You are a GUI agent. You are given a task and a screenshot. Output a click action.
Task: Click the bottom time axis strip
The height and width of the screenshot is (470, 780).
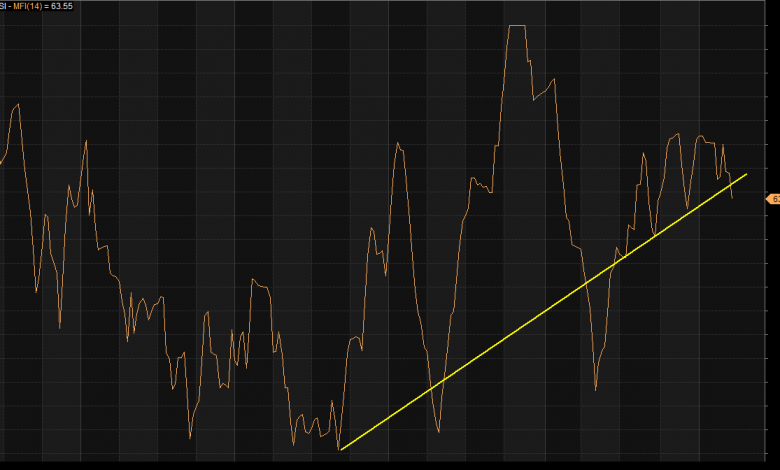[390, 465]
